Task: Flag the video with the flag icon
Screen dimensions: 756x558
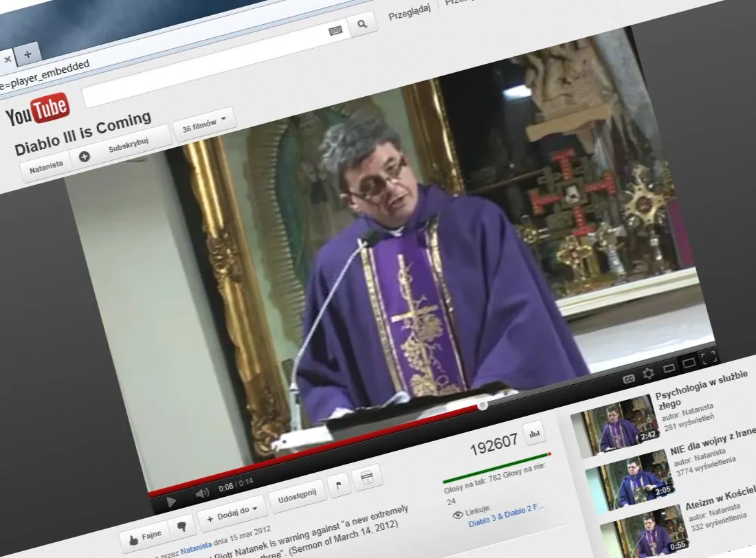Action: pos(338,483)
